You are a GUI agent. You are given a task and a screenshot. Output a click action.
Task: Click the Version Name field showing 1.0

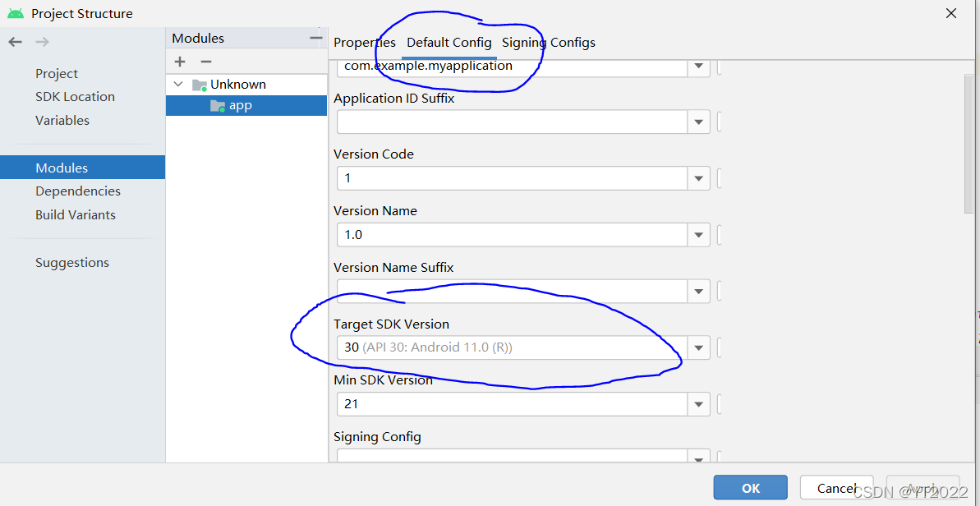click(x=513, y=235)
